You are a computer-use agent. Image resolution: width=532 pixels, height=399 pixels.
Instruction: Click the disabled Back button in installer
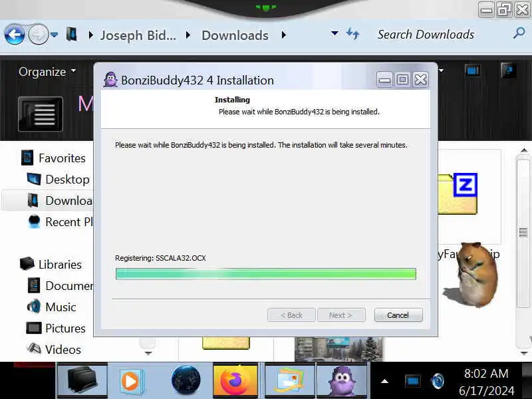click(291, 315)
